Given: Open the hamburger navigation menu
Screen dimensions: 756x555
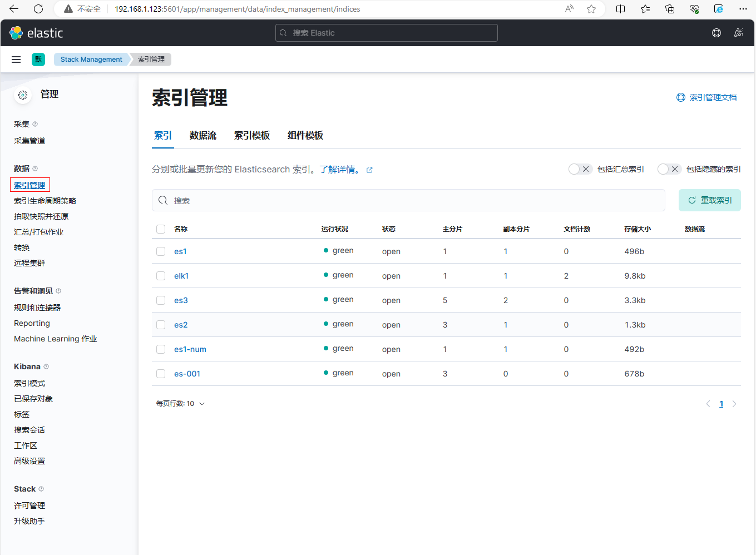Looking at the screenshot, I should pos(16,60).
